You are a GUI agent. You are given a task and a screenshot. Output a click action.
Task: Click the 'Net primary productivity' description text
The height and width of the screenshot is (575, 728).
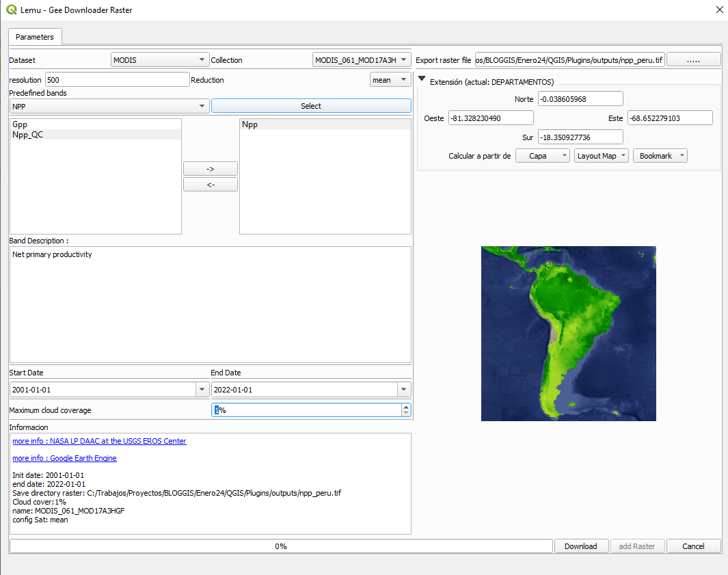(x=52, y=254)
